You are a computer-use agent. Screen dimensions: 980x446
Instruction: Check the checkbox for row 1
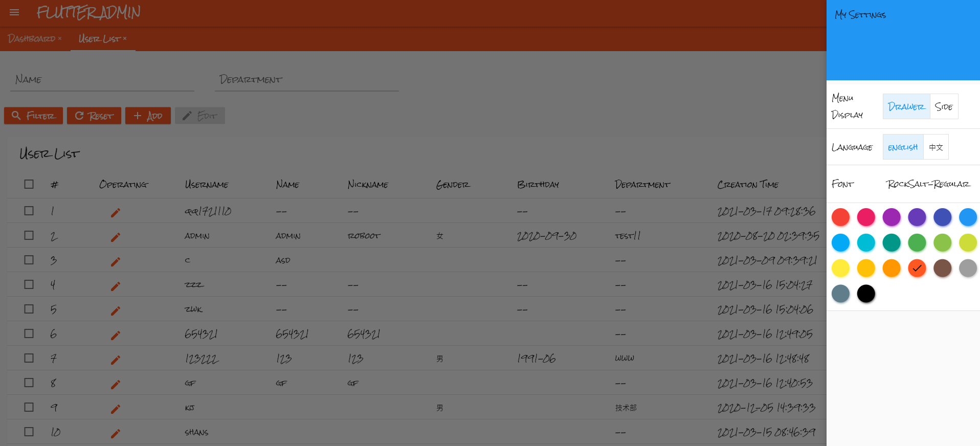29,211
